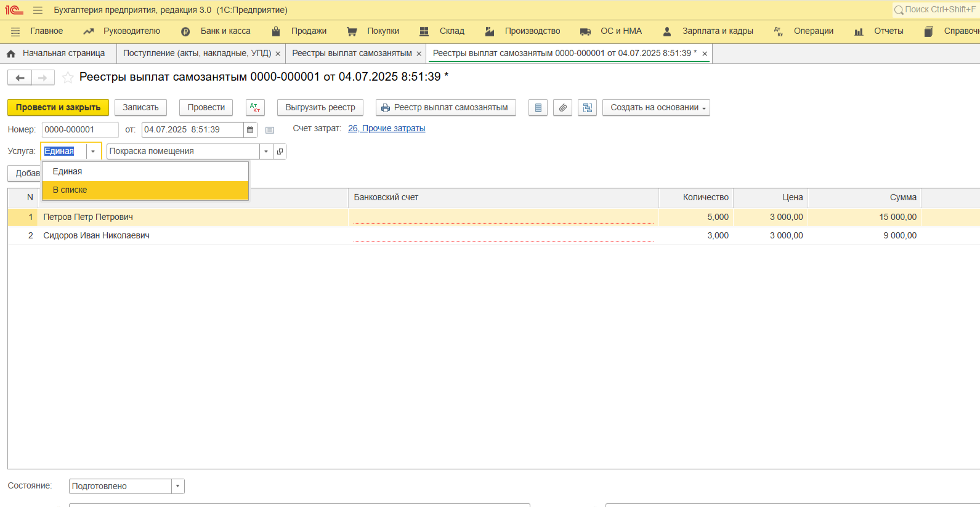Click the open-form icon next to Покраска помещения
This screenshot has width=980, height=507.
(280, 152)
